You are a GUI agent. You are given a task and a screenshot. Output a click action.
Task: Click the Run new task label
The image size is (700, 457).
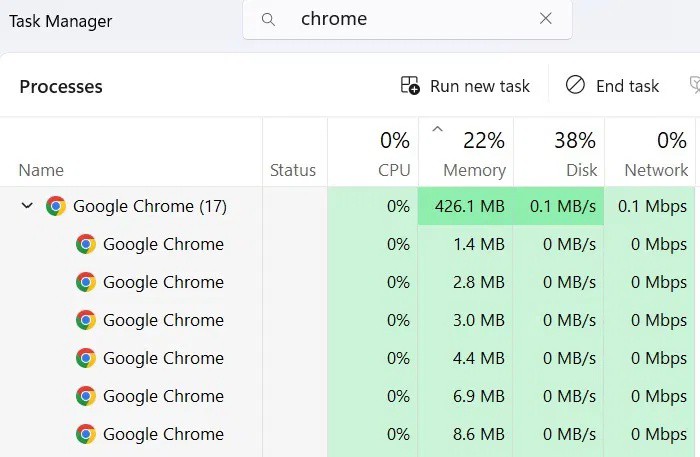click(480, 86)
